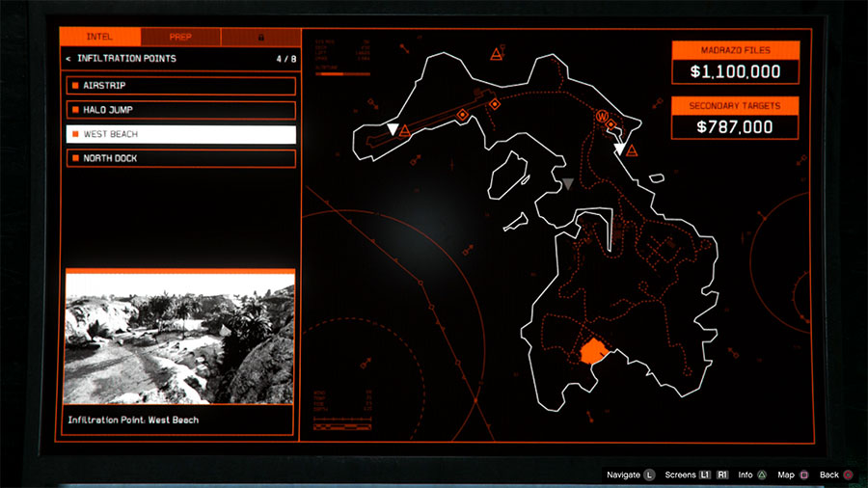Click the orange triangle icon at map top
868x488 pixels.
coord(497,53)
